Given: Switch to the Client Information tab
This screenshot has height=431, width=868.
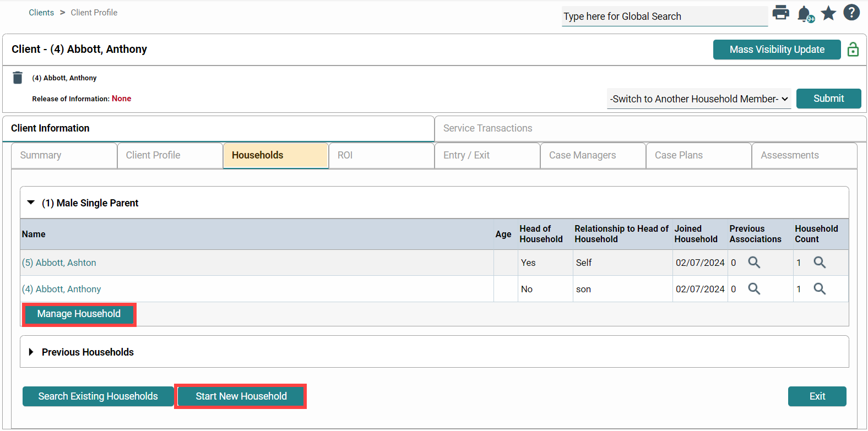Looking at the screenshot, I should (x=218, y=128).
